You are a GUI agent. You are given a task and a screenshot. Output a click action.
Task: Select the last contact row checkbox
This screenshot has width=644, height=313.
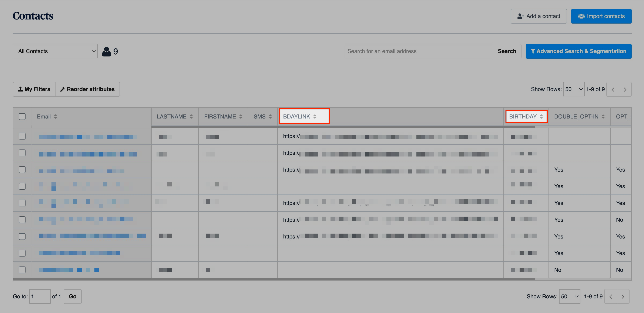tap(22, 270)
